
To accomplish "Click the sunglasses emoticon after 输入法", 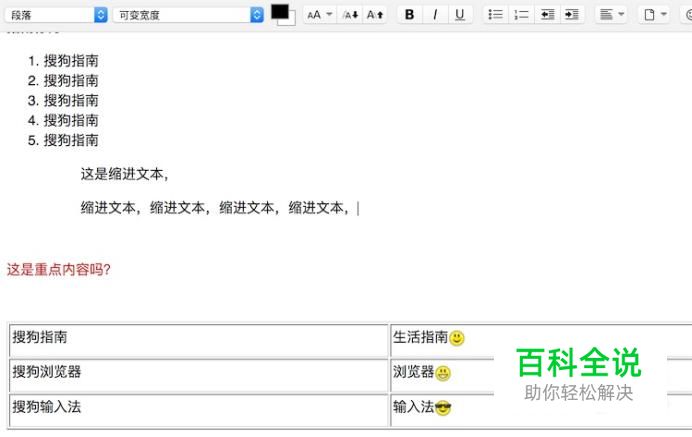I will point(443,408).
